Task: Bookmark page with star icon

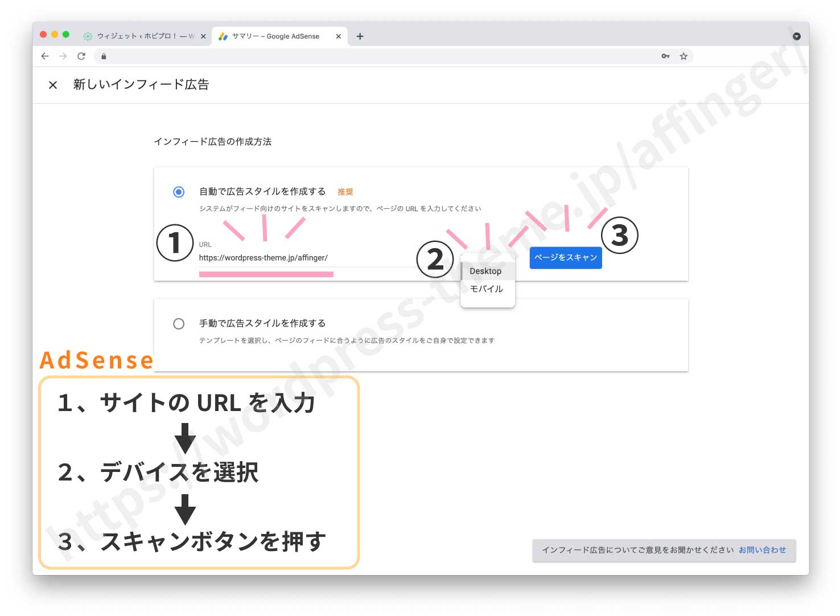Action: tap(683, 56)
